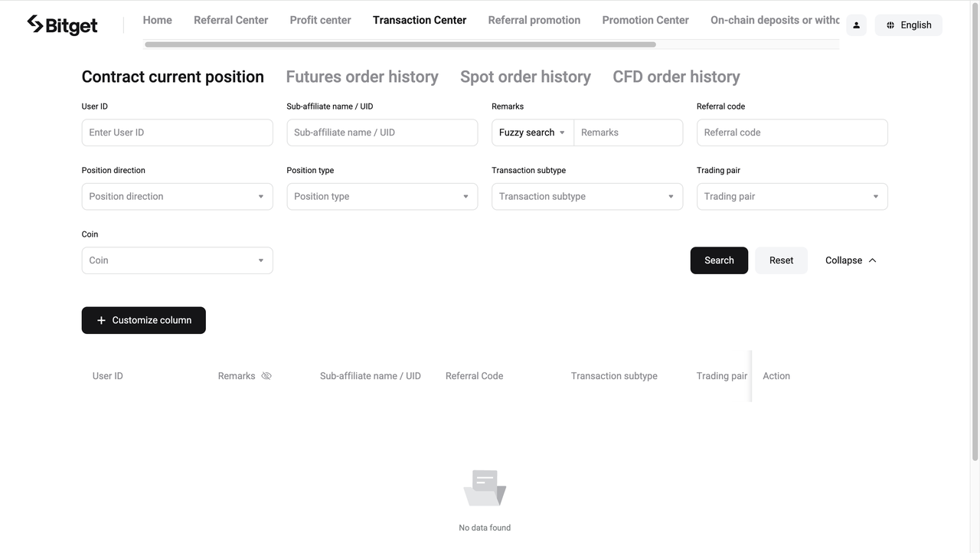Click the plus icon on Customize column

(x=101, y=320)
